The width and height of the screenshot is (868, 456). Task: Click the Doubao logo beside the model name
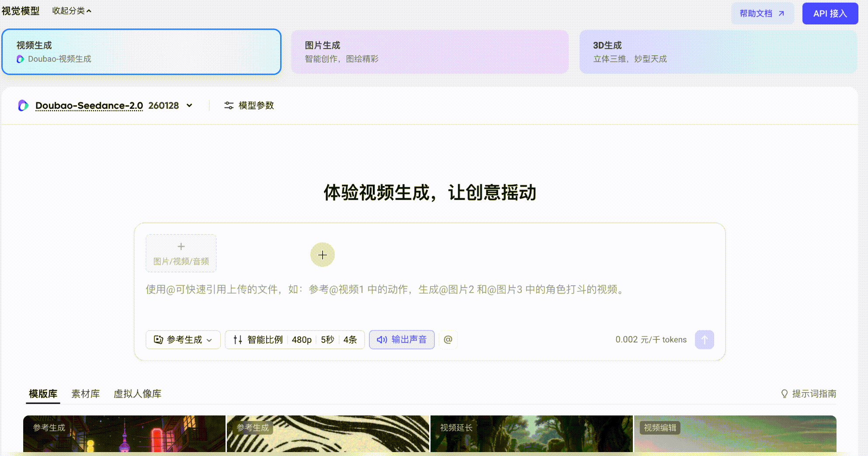23,105
